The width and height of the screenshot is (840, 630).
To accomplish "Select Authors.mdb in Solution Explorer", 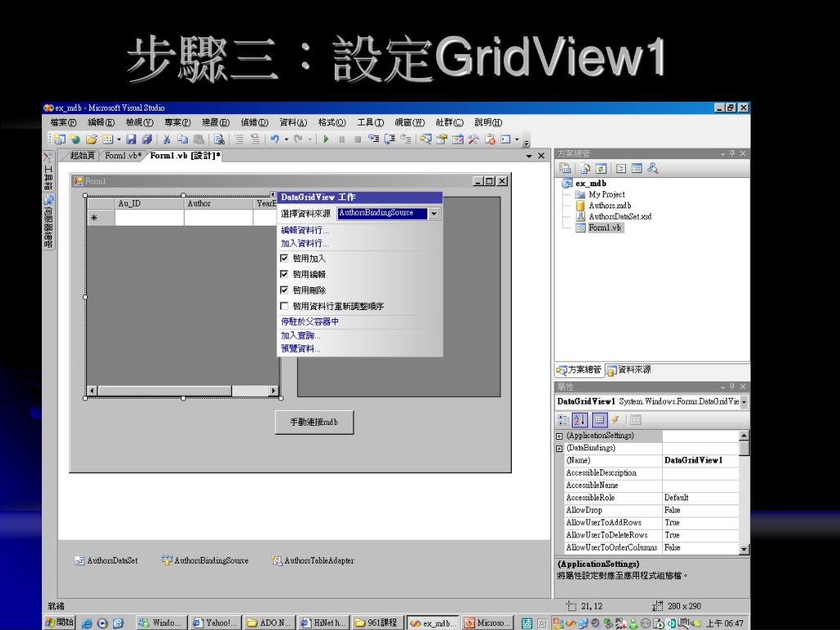I will point(609,205).
